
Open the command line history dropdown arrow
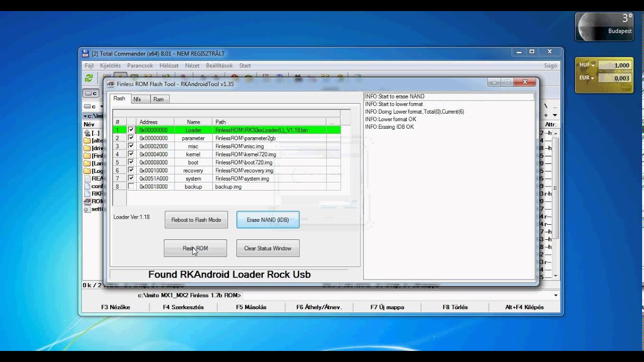coord(555,295)
